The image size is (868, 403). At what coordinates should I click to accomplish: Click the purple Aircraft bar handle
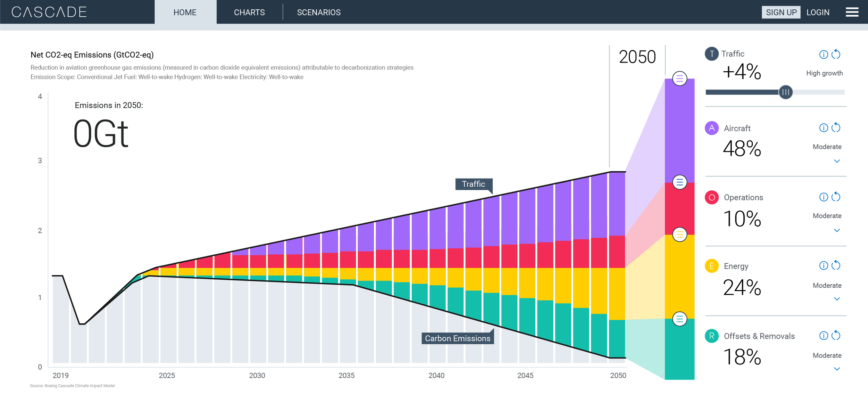(679, 79)
